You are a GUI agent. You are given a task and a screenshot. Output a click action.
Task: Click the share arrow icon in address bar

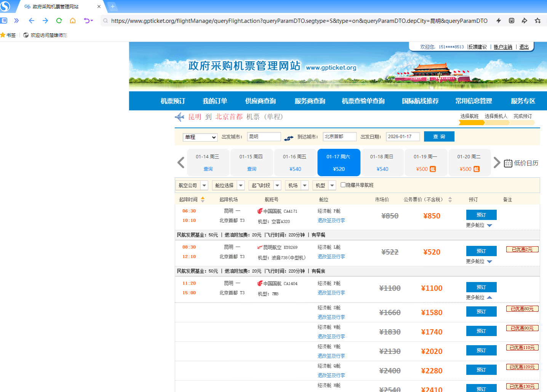tap(525, 21)
